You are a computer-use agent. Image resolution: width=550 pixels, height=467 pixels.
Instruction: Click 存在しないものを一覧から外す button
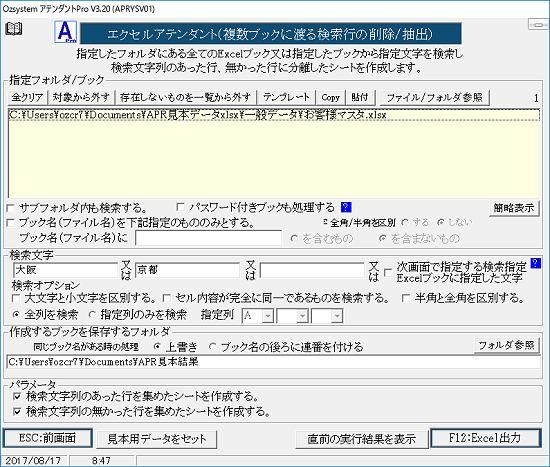(186, 98)
